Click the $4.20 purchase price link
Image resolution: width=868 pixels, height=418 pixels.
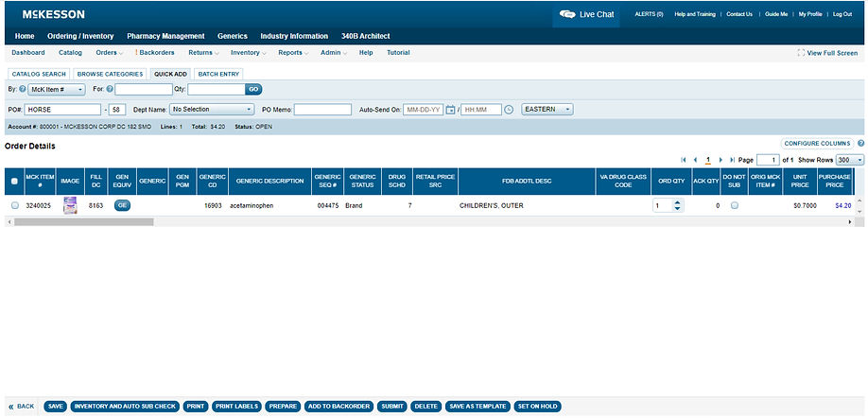point(843,205)
